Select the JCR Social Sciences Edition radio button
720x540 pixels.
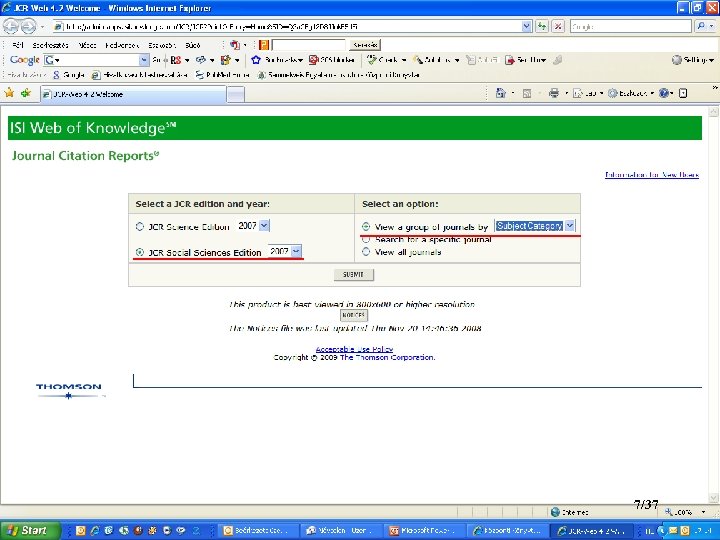[x=140, y=252]
